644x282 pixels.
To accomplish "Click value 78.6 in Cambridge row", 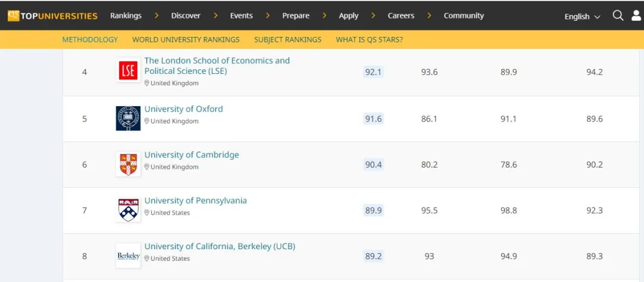I will (509, 165).
